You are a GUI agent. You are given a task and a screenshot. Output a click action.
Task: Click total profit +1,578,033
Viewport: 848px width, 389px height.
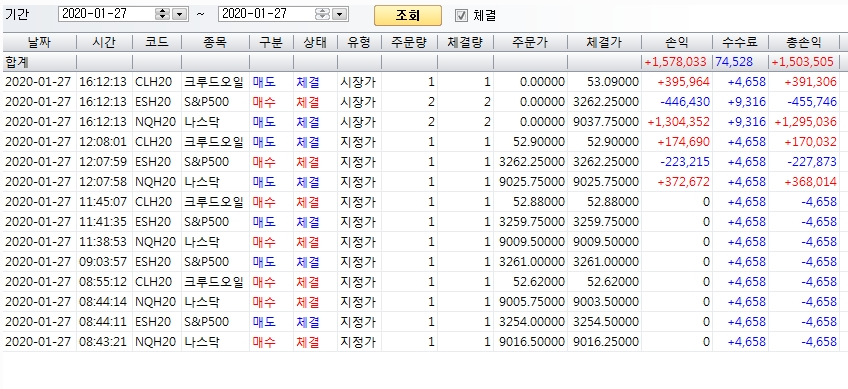(x=675, y=62)
